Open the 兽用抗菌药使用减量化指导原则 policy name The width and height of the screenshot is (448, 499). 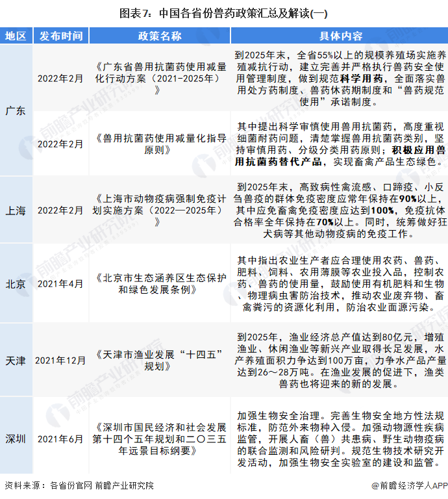[x=160, y=144]
